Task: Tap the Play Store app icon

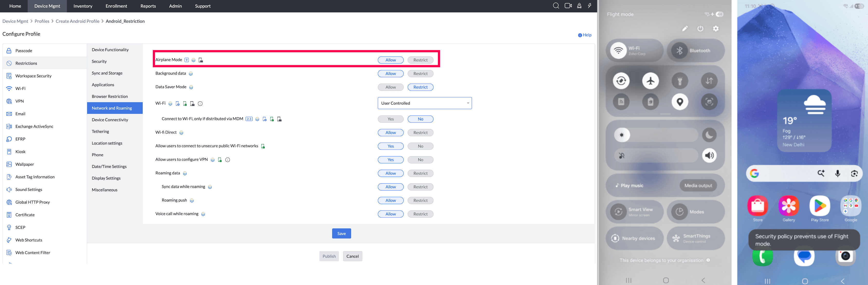Action: click(x=819, y=206)
